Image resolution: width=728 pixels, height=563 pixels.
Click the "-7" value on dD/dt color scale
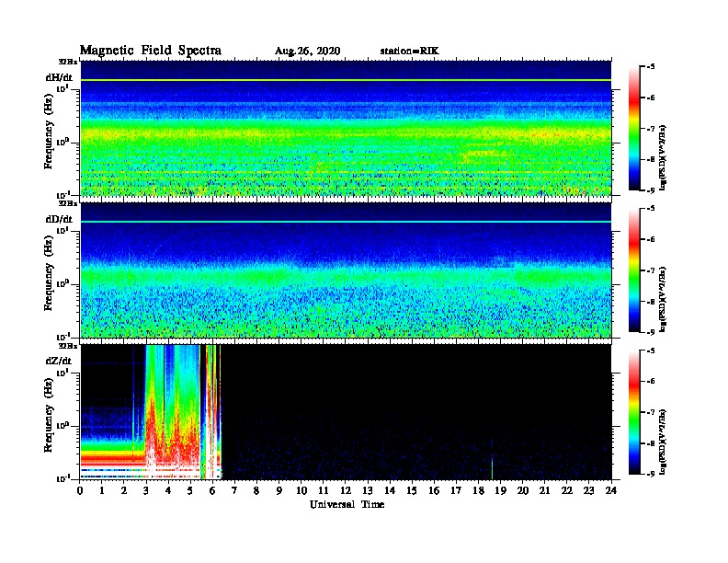(651, 270)
